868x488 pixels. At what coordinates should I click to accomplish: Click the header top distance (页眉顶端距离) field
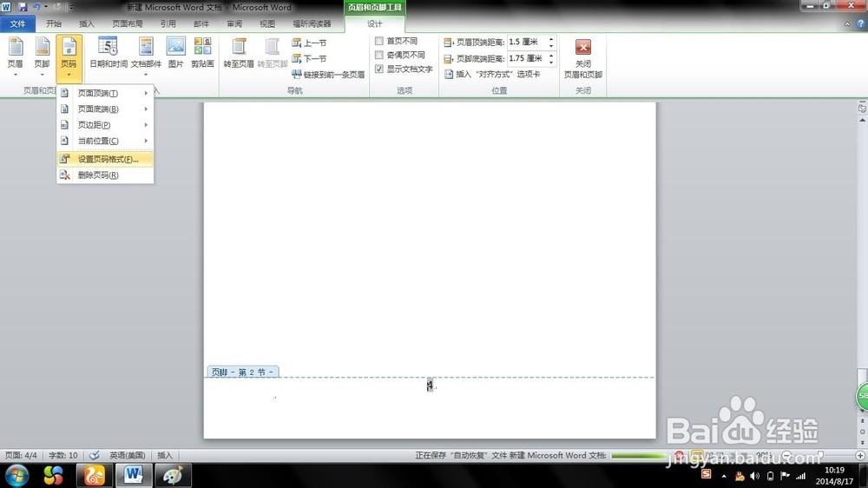(524, 42)
